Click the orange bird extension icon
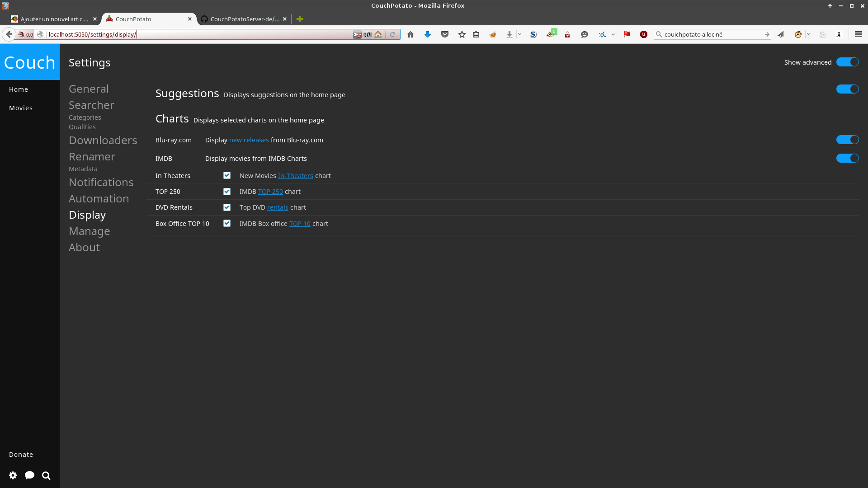868x488 pixels. (x=493, y=34)
